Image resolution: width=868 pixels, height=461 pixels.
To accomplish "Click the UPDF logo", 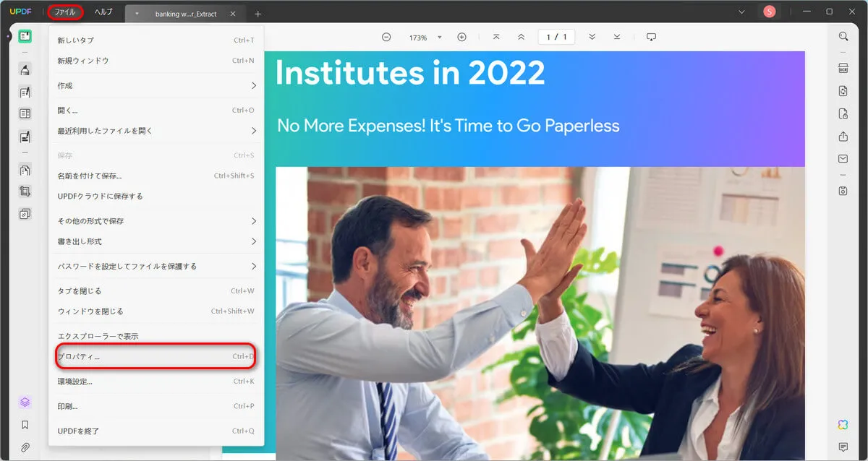I will tap(20, 12).
